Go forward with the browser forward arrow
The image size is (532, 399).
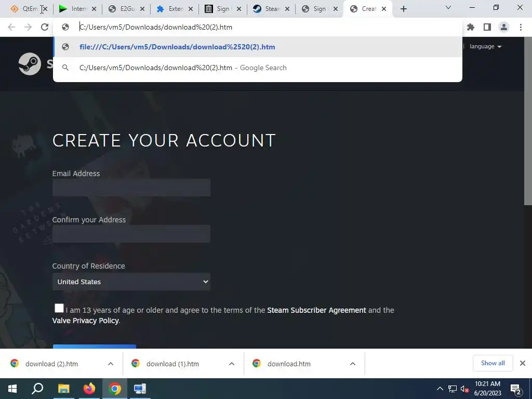pyautogui.click(x=28, y=27)
